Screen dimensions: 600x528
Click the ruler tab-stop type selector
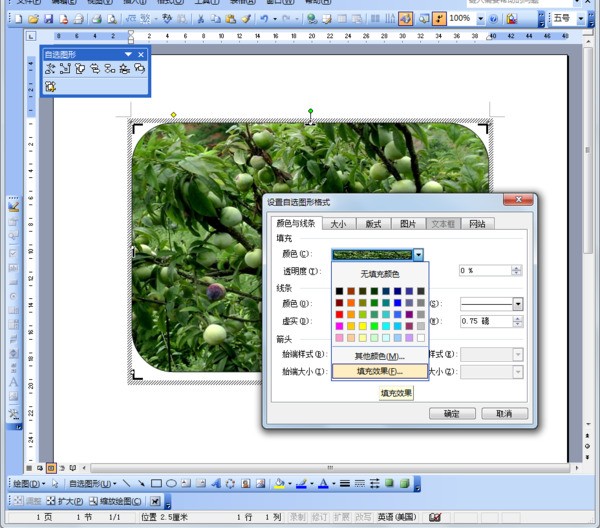31,36
